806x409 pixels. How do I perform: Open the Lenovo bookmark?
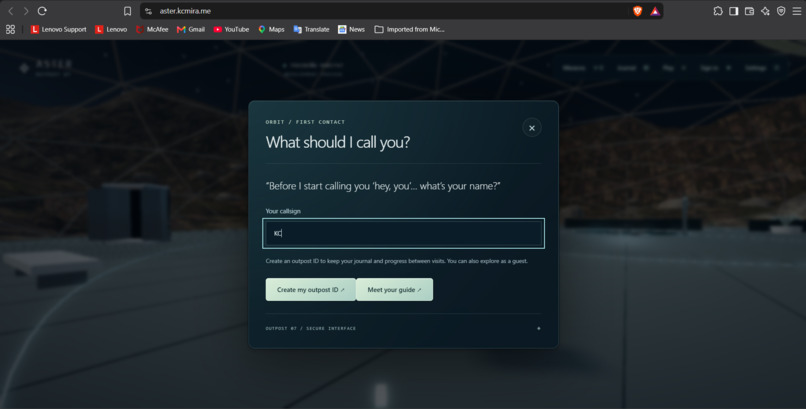click(111, 29)
